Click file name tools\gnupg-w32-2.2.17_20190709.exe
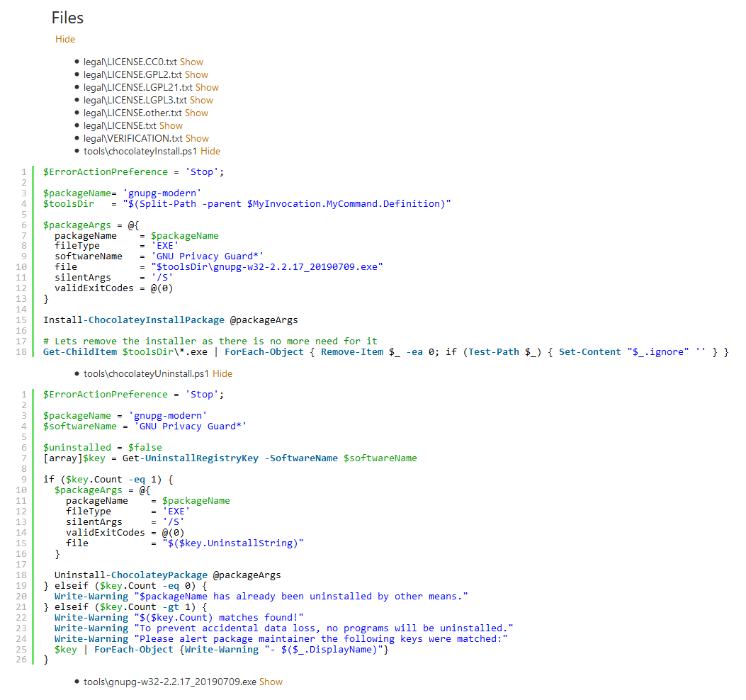 pos(170,682)
